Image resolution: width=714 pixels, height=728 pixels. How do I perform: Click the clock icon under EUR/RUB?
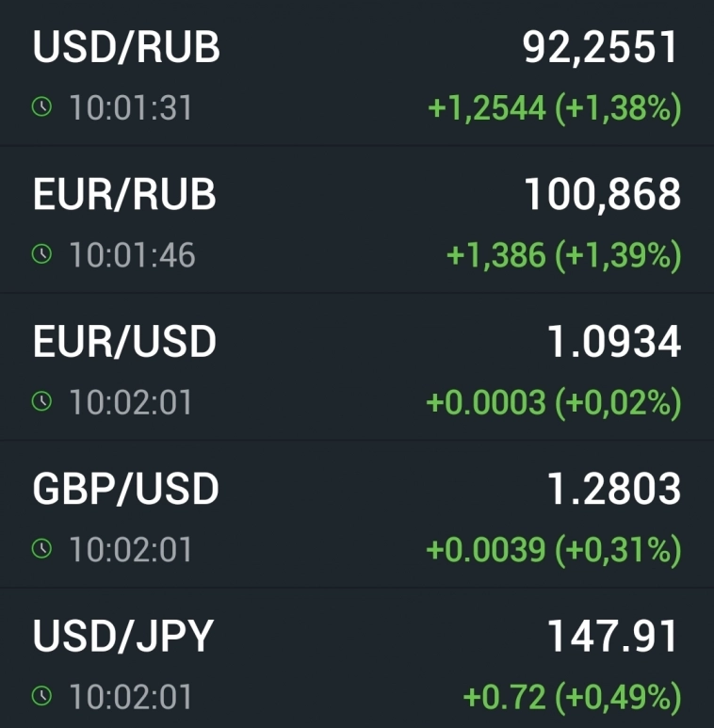pos(41,254)
